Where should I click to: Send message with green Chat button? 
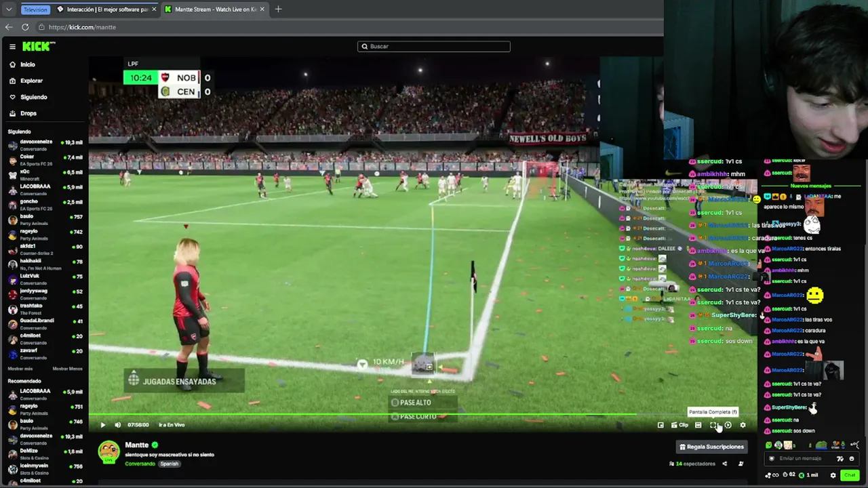[850, 475]
